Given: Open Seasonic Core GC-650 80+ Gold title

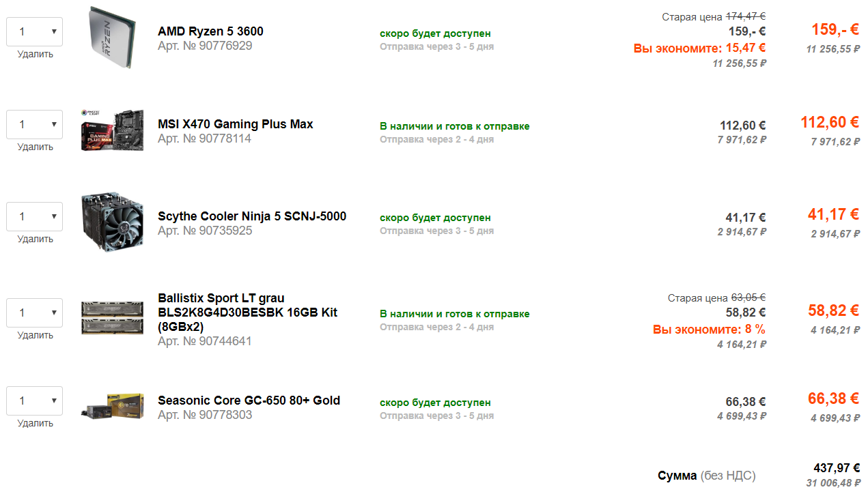Looking at the screenshot, I should [249, 401].
